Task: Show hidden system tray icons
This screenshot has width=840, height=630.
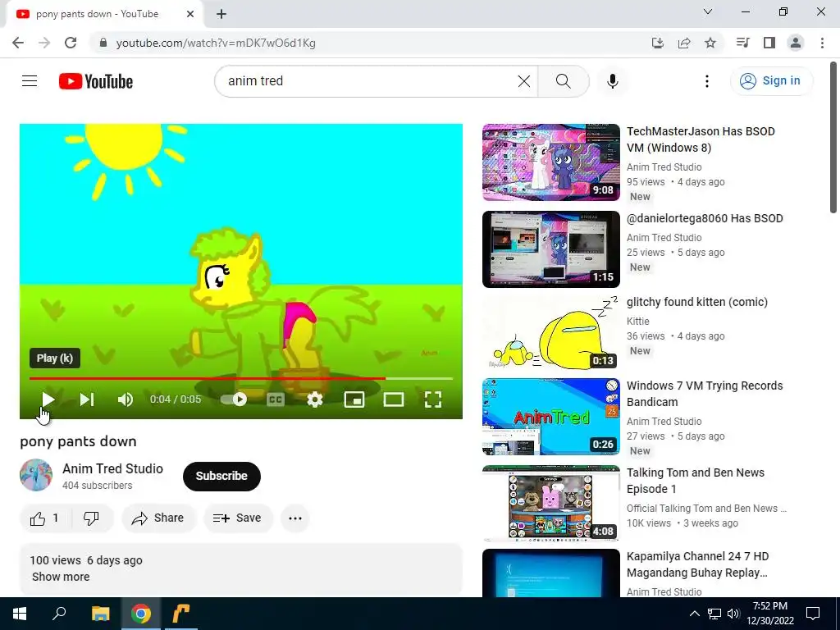Action: 694,614
